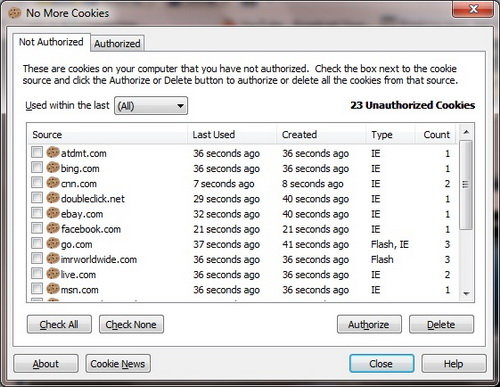The width and height of the screenshot is (500, 387).
Task: Click the cookie icon beside ebay.com
Action: coord(53,213)
